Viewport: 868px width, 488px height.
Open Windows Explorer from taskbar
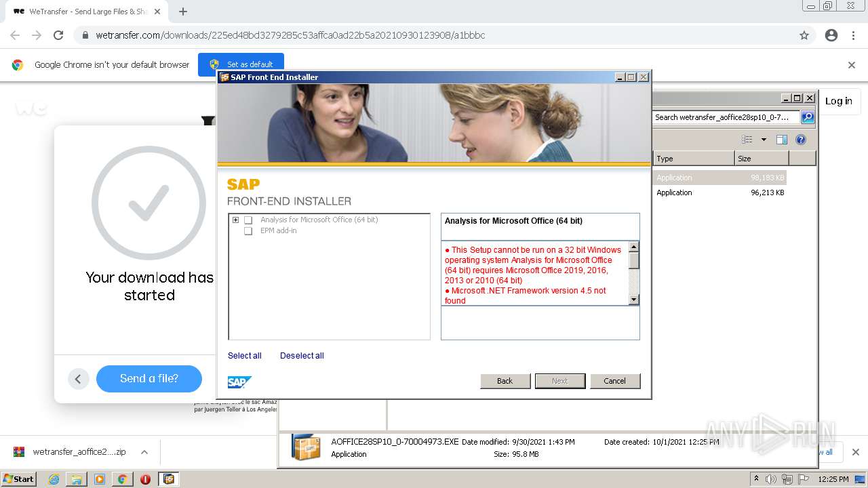(77, 479)
